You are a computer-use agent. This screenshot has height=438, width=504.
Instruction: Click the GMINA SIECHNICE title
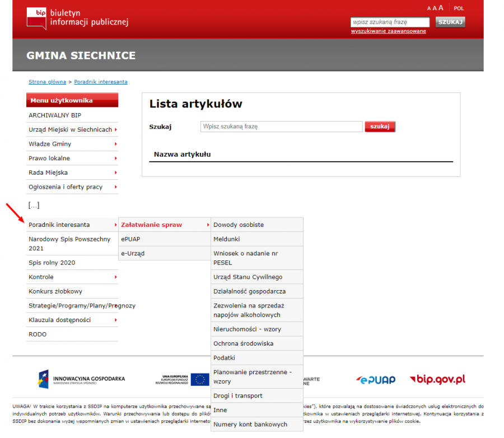coord(81,55)
